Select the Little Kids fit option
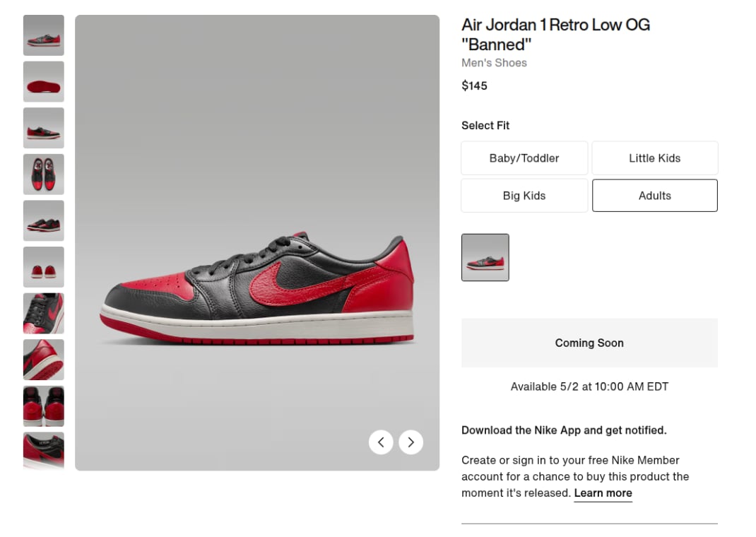The image size is (756, 537). click(654, 158)
